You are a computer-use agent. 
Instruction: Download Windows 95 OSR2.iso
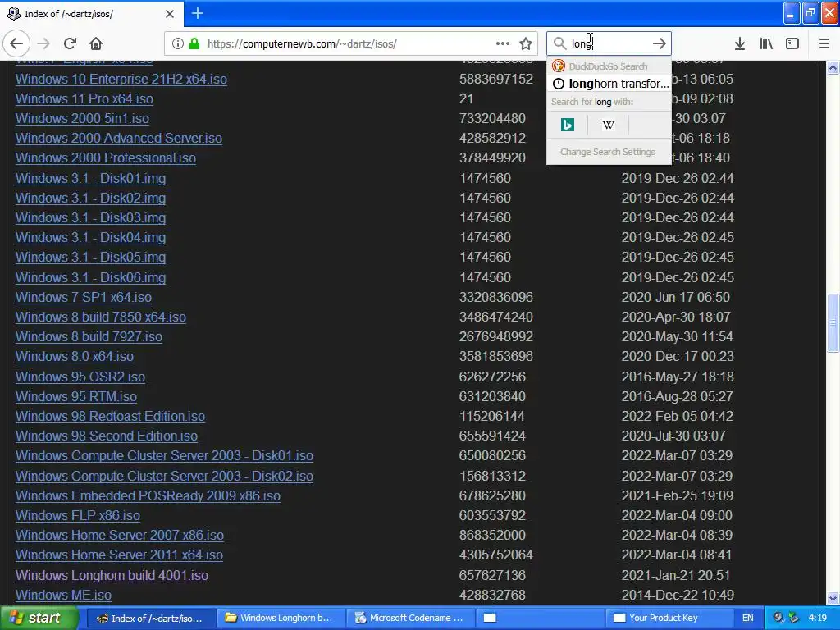pyautogui.click(x=80, y=377)
